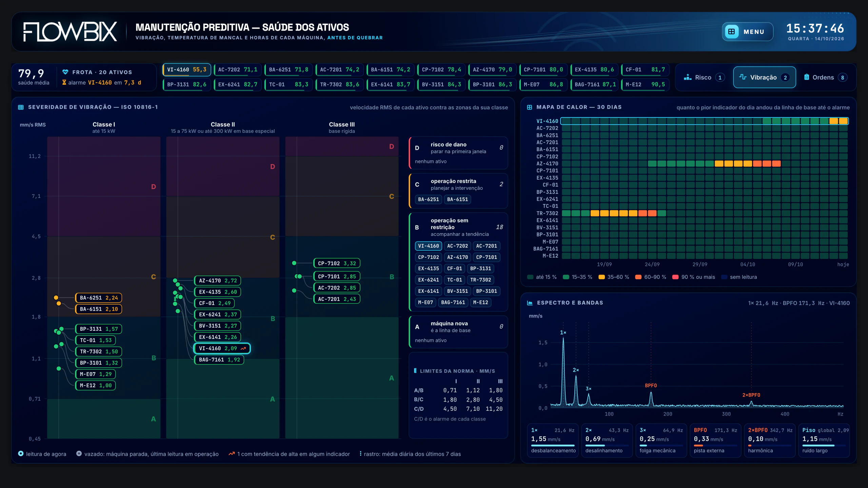The image size is (868, 488).
Task: Select VI-4160 row in heat map
Action: coord(704,121)
